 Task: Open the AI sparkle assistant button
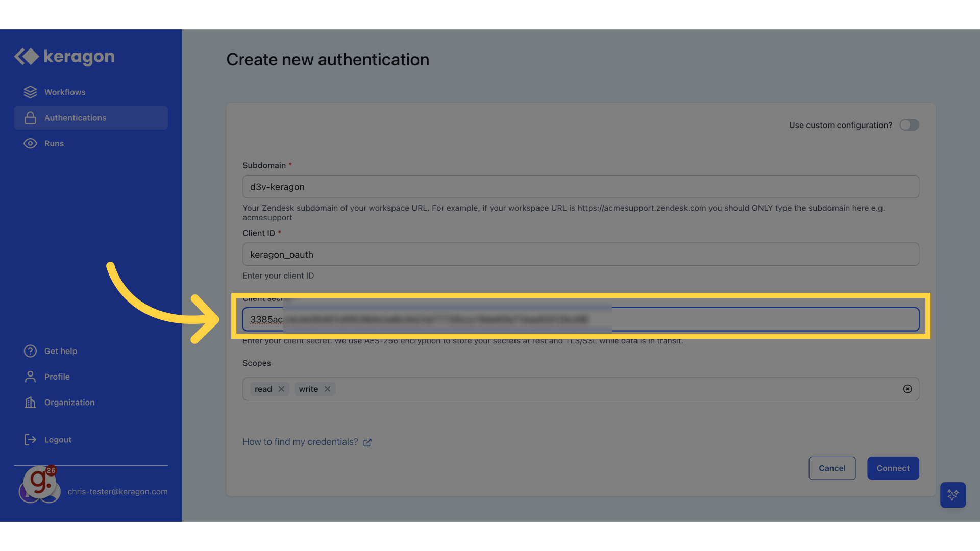click(x=953, y=495)
